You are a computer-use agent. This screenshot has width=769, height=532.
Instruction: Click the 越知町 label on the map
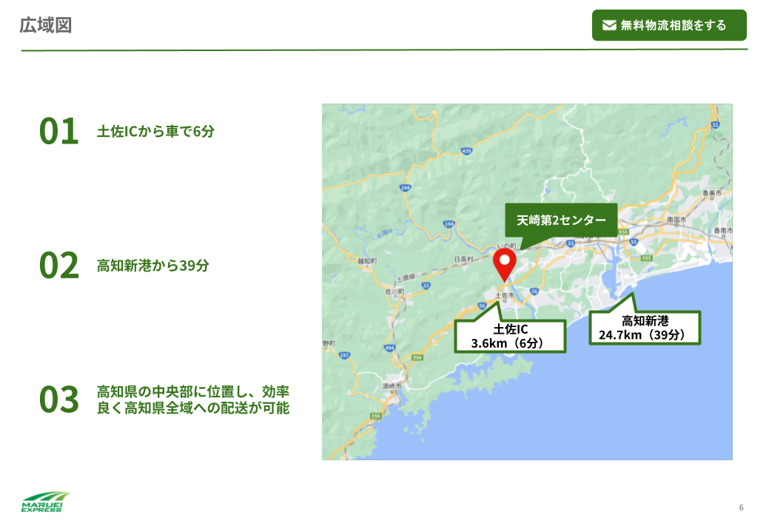pyautogui.click(x=367, y=261)
